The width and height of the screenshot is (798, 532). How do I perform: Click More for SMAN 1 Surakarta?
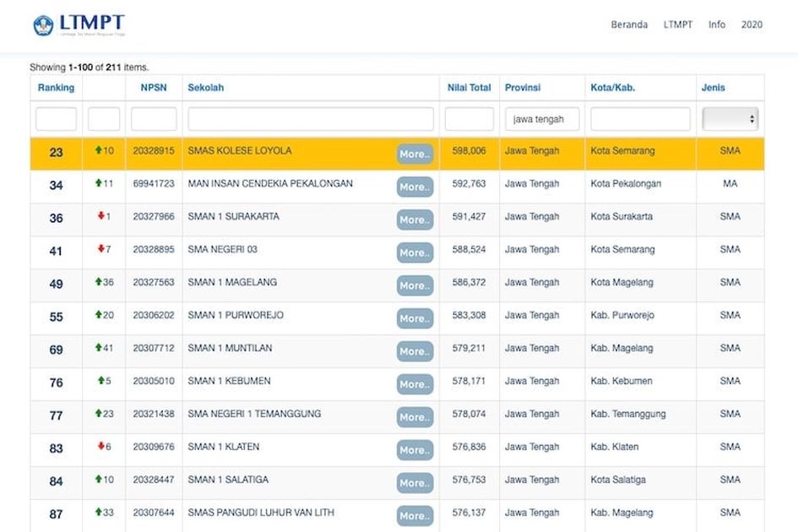[x=415, y=220]
